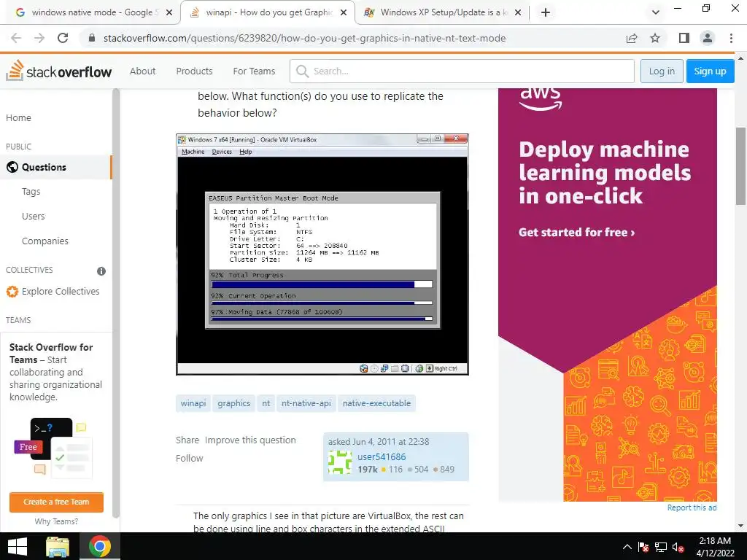
Task: Expand the tab search chevron
Action: (656, 12)
